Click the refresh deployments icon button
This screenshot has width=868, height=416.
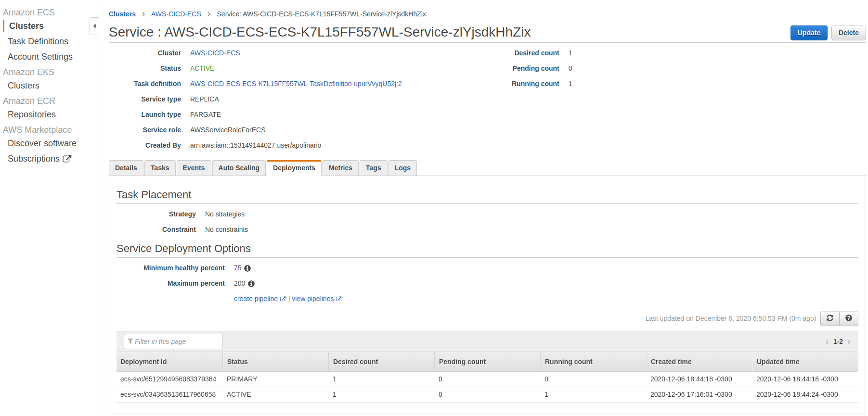click(830, 318)
